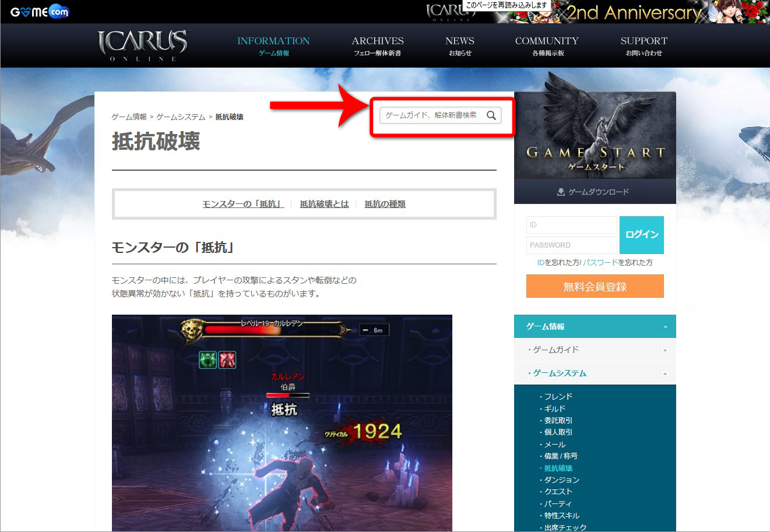Click the ログイン button
Image resolution: width=770 pixels, height=532 pixels.
pos(642,235)
